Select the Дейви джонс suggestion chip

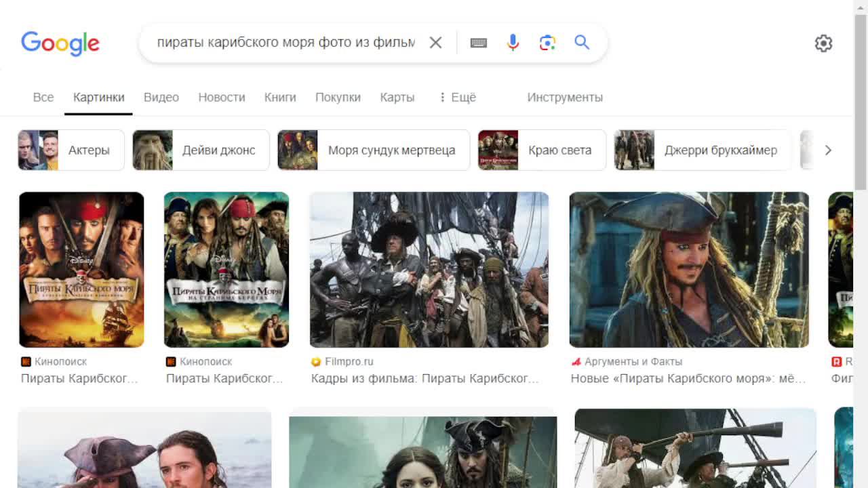(x=201, y=150)
